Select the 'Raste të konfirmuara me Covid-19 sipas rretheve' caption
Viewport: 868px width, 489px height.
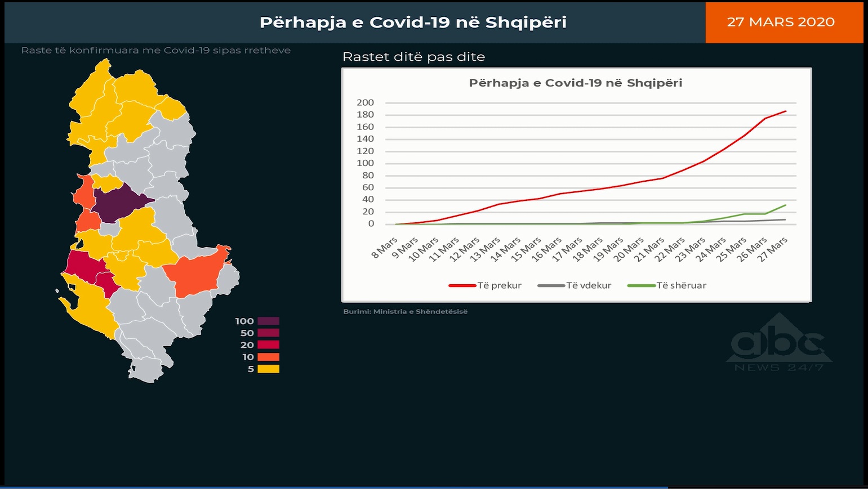(x=156, y=50)
